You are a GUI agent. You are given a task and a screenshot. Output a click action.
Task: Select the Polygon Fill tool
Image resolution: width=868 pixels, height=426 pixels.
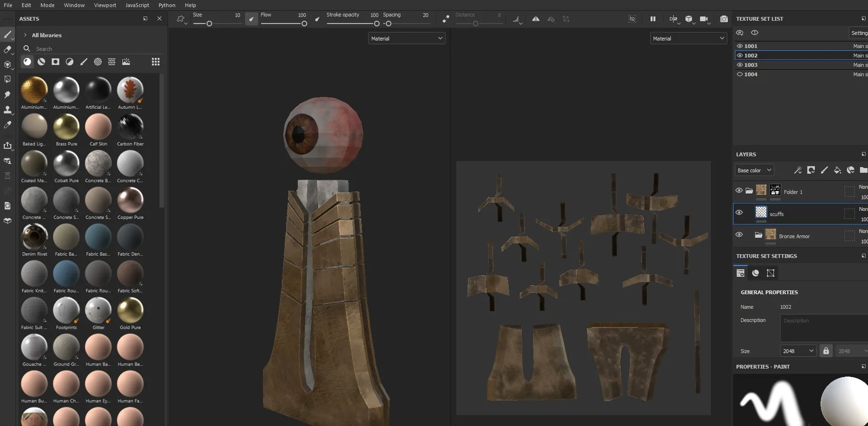tap(8, 80)
